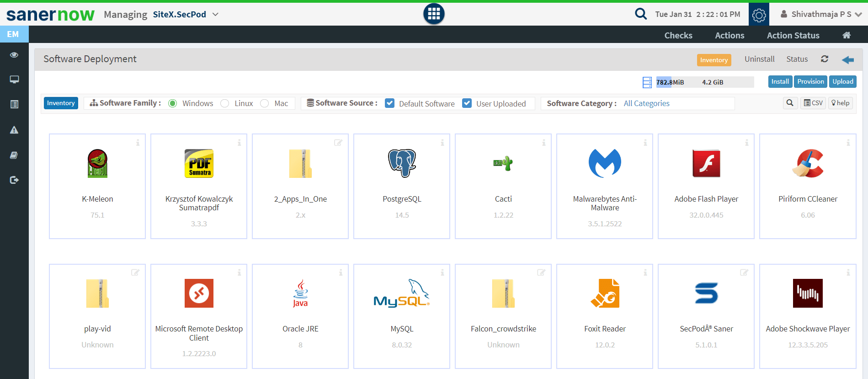Image resolution: width=868 pixels, height=379 pixels.
Task: Click the refresh icon beside Status
Action: tap(824, 59)
